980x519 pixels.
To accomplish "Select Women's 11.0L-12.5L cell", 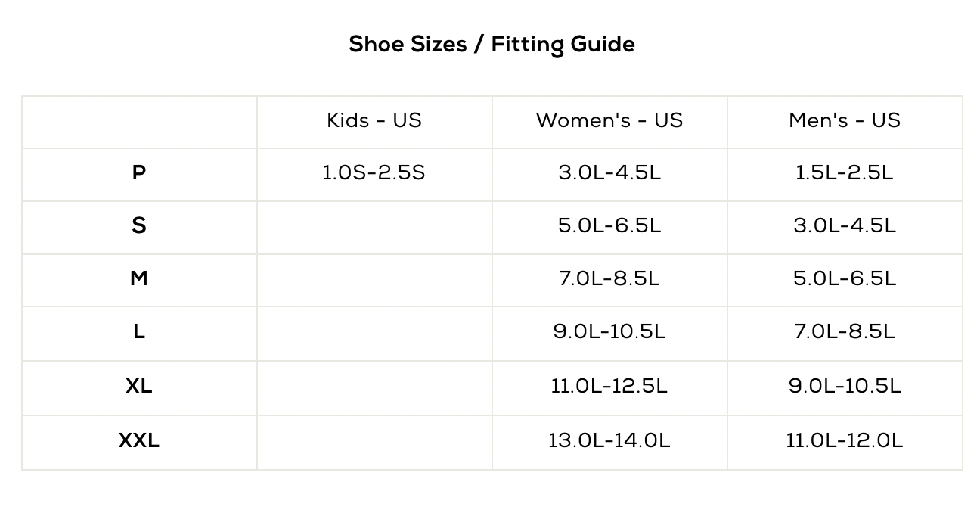I will click(609, 387).
